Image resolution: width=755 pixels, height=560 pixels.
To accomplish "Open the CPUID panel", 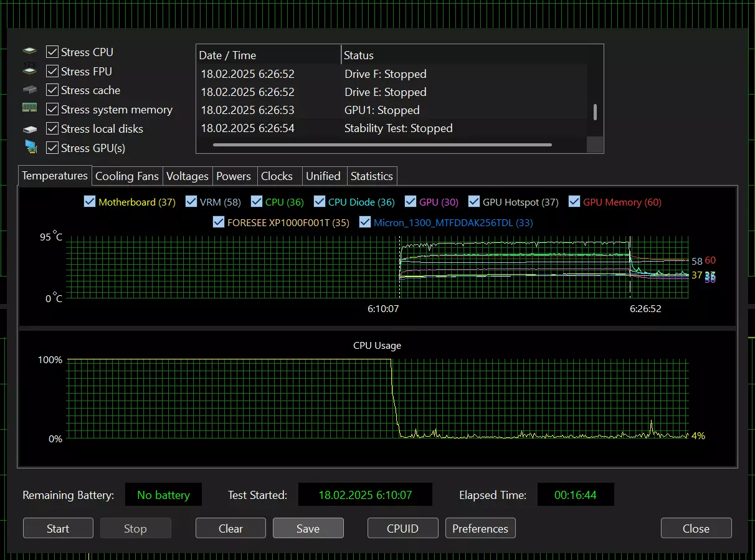I will (x=403, y=528).
